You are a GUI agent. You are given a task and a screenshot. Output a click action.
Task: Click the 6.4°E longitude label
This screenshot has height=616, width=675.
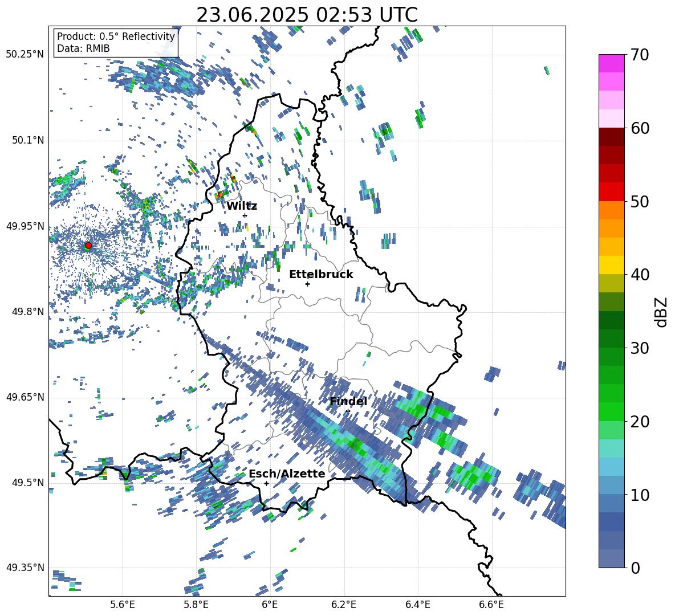point(417,605)
